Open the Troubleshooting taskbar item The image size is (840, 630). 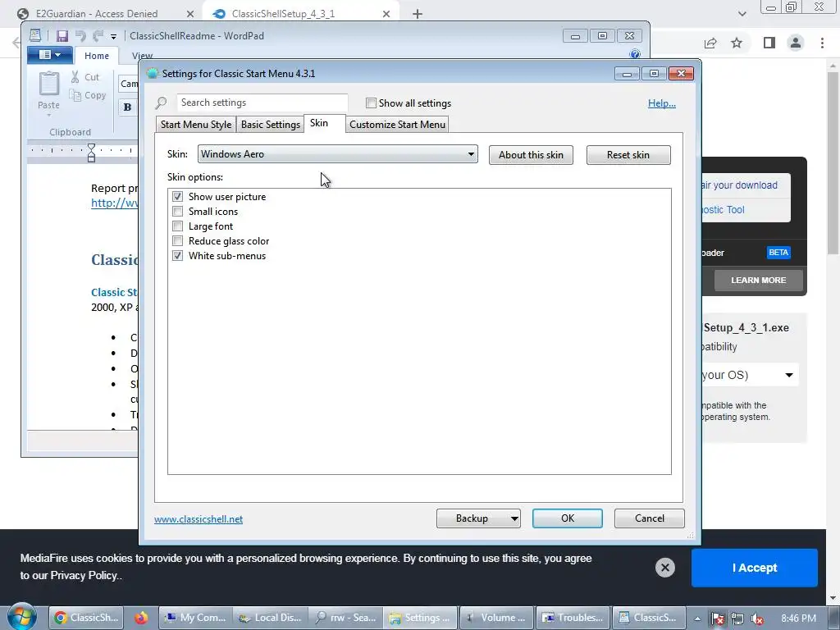tap(573, 618)
